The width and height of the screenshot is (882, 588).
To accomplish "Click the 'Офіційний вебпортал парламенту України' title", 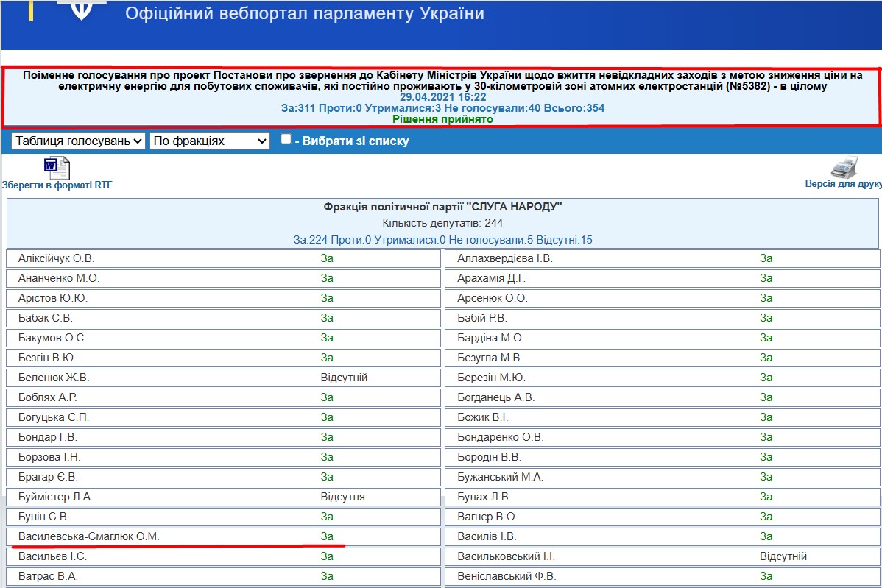I will (304, 13).
